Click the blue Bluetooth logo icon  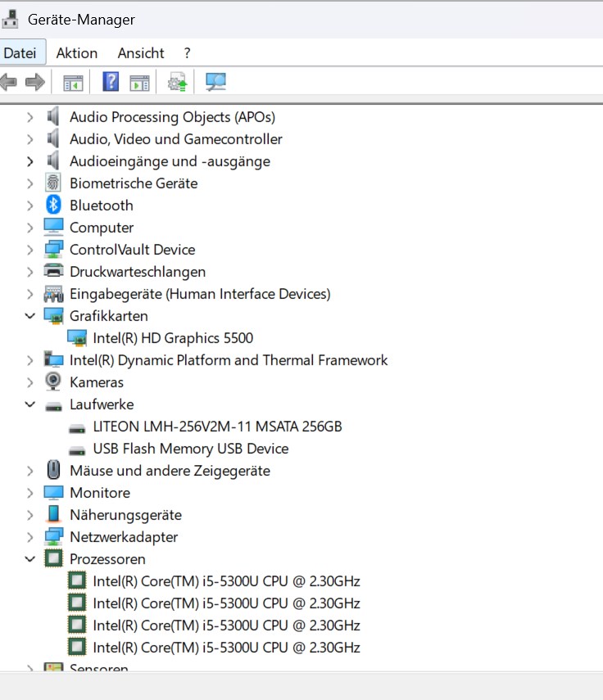click(x=53, y=205)
